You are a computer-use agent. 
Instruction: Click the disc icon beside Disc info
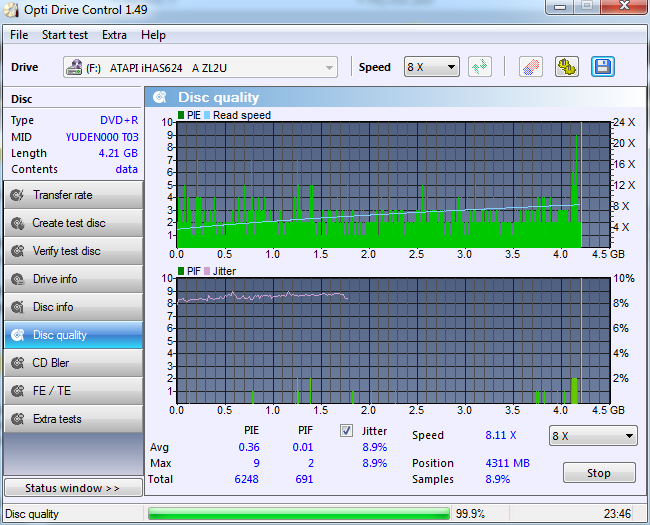point(17,307)
